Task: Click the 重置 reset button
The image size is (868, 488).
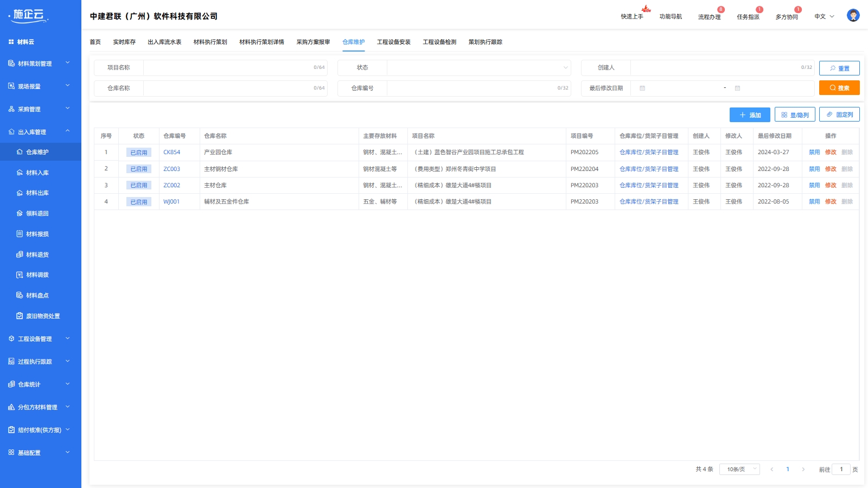Action: [839, 68]
